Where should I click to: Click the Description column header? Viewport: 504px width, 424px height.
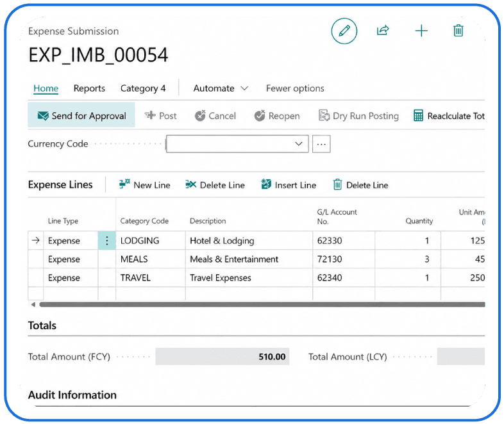208,221
